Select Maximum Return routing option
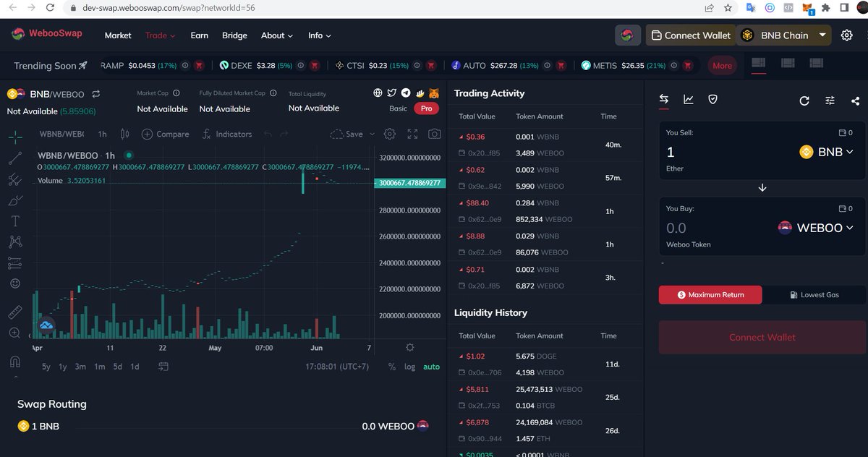This screenshot has width=868, height=457. click(x=710, y=295)
